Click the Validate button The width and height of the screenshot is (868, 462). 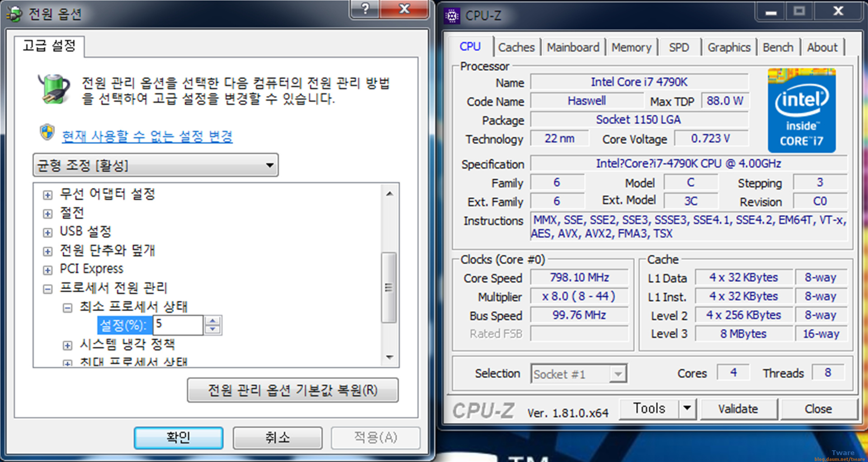[x=738, y=409]
